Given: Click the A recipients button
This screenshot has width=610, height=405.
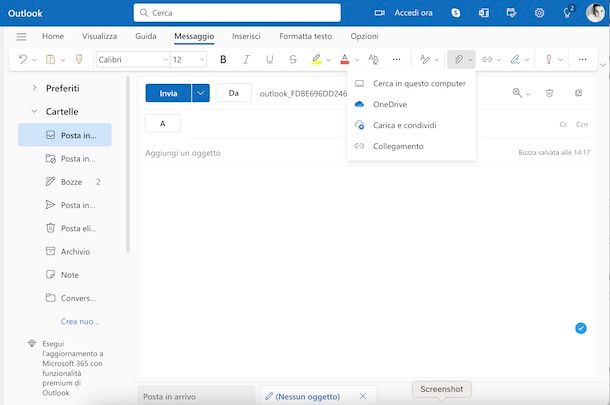Looking at the screenshot, I should (x=163, y=123).
